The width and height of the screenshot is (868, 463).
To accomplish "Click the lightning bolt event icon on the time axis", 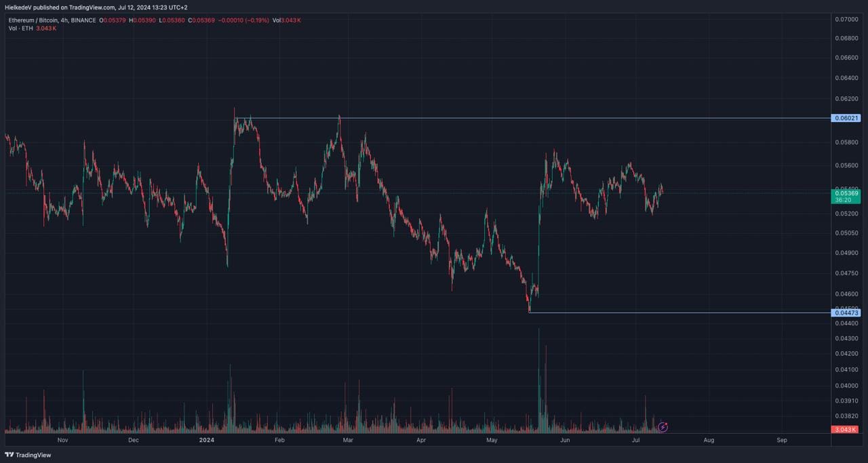I will coord(663,427).
